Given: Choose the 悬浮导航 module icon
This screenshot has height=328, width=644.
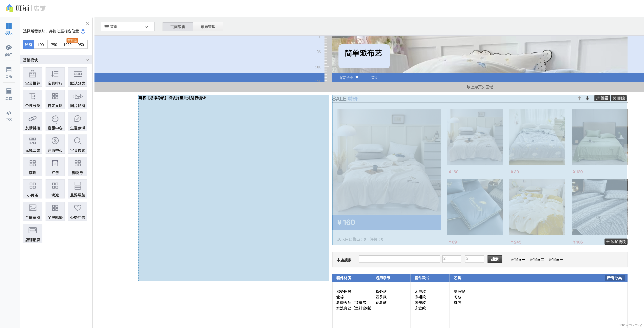Looking at the screenshot, I should 78,188.
